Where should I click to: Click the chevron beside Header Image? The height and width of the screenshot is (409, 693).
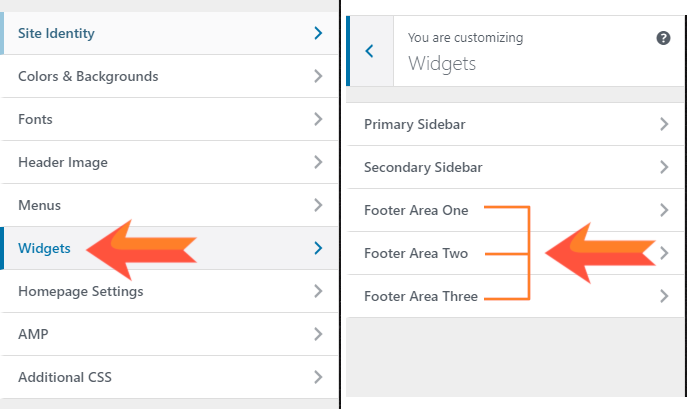pyautogui.click(x=318, y=162)
